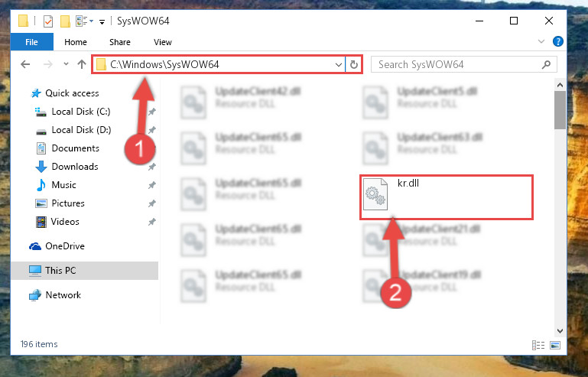This screenshot has width=588, height=377.
Task: Click the search magnifier icon
Action: pyautogui.click(x=547, y=64)
